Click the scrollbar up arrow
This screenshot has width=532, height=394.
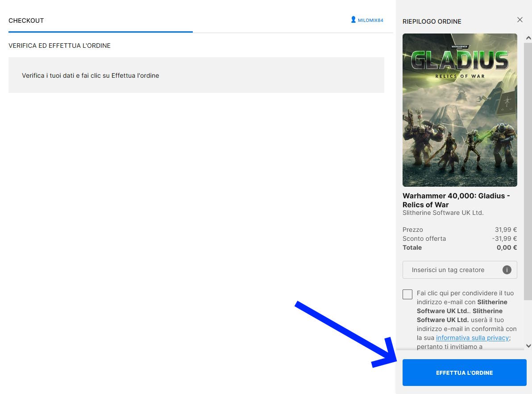pos(528,38)
